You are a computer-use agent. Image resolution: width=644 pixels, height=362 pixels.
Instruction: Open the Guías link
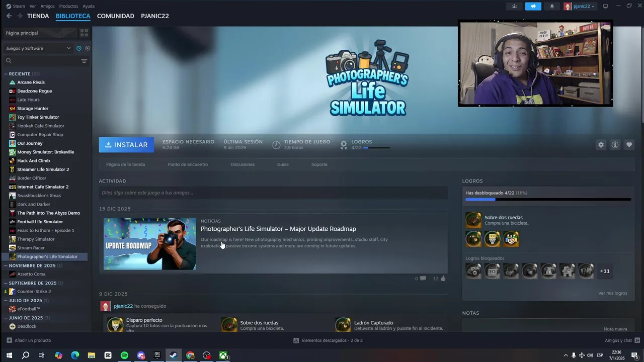(283, 164)
